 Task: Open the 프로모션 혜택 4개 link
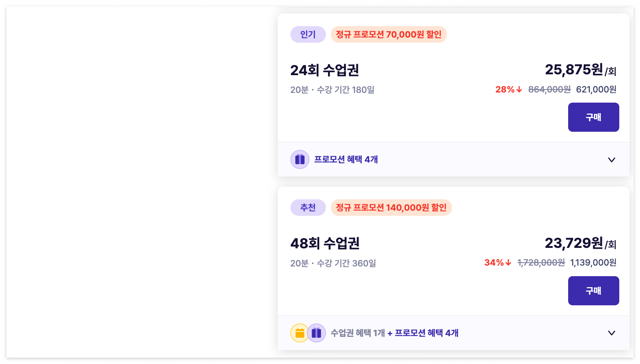click(346, 160)
